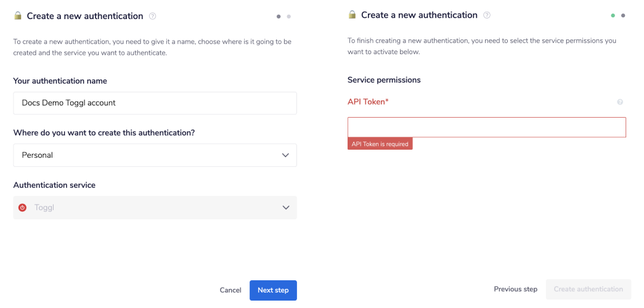Focus the authentication name field with Docs Demo text
Screen dimensions: 644x308
[x=155, y=103]
